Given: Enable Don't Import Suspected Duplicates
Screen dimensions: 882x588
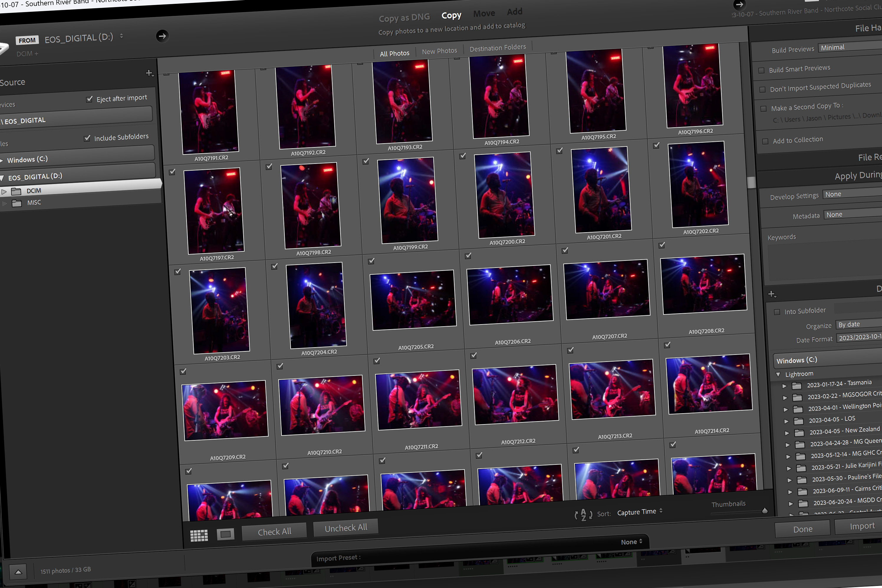Looking at the screenshot, I should tap(762, 90).
